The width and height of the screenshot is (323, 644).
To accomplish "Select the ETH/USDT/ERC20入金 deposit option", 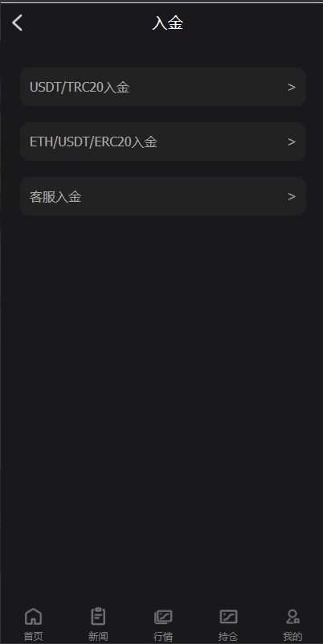I will click(163, 142).
